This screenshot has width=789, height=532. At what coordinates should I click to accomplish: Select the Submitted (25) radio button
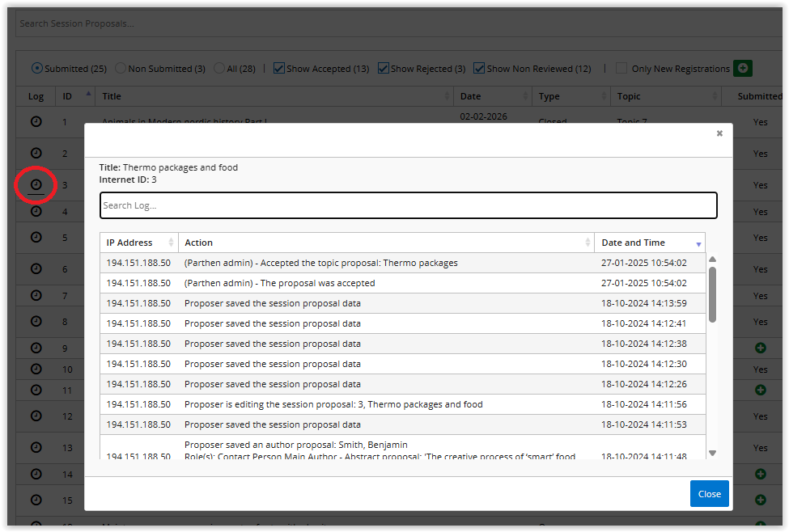click(37, 69)
